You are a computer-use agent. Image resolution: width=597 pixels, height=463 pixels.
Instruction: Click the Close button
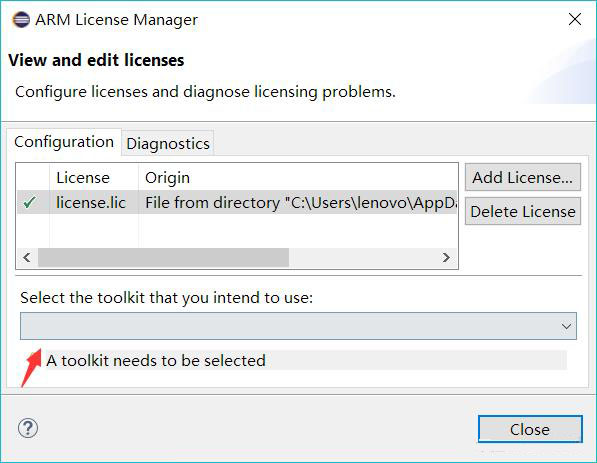point(530,429)
